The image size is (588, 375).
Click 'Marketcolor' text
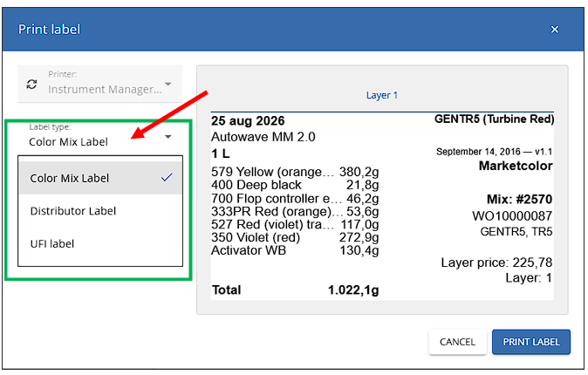coord(516,166)
